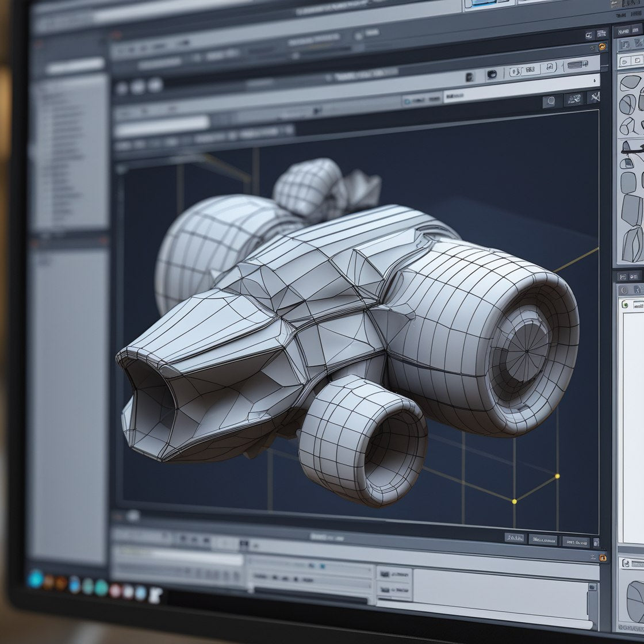The width and height of the screenshot is (644, 644).
Task: Click the magnifier icon in the viewport header
Action: point(551,101)
